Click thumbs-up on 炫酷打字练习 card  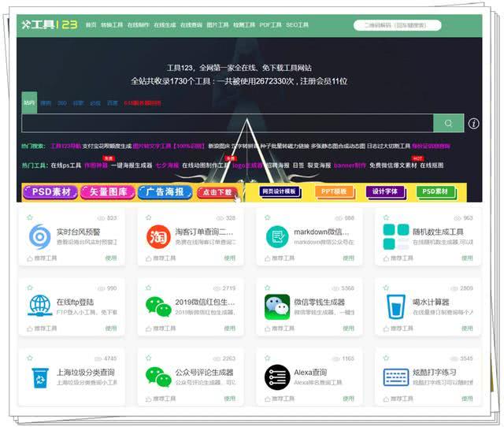(386, 399)
